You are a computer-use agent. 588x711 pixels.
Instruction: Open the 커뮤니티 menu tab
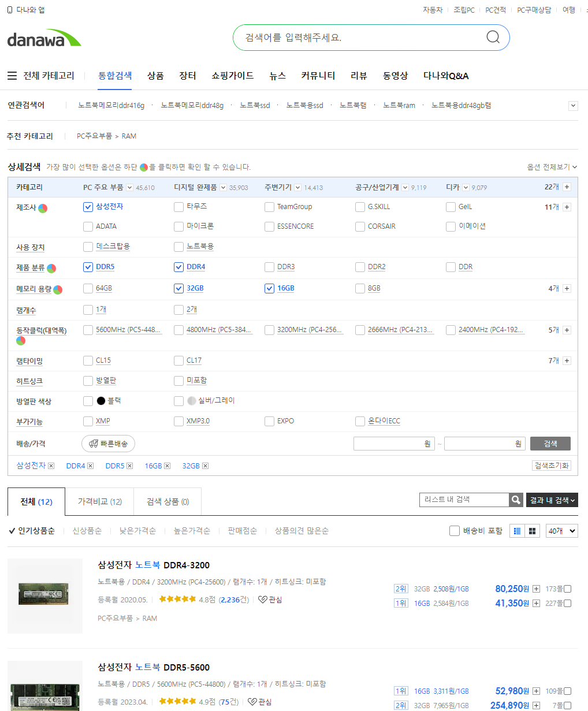(318, 76)
